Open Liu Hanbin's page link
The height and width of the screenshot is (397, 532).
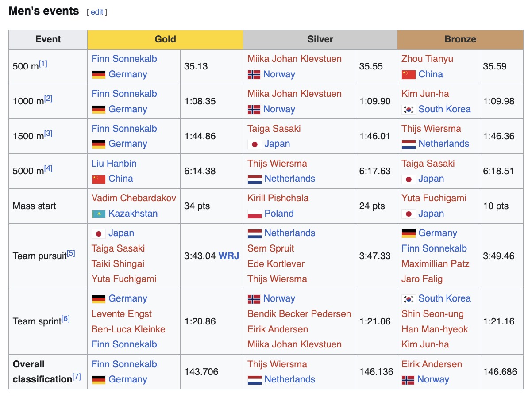point(114,164)
